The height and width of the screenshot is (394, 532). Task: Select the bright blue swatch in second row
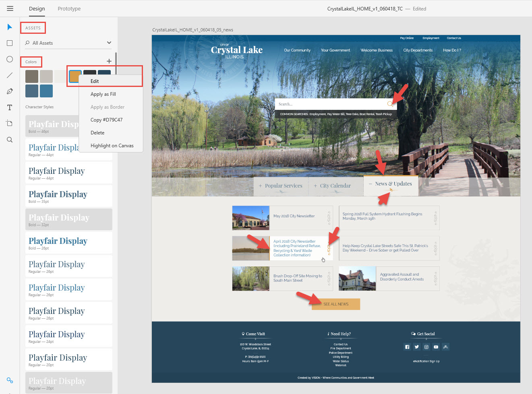pos(46,91)
